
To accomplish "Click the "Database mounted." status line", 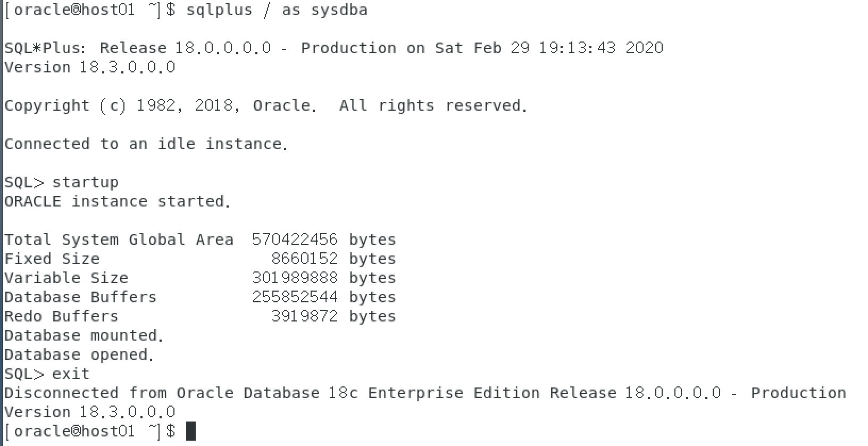I will tap(84, 336).
